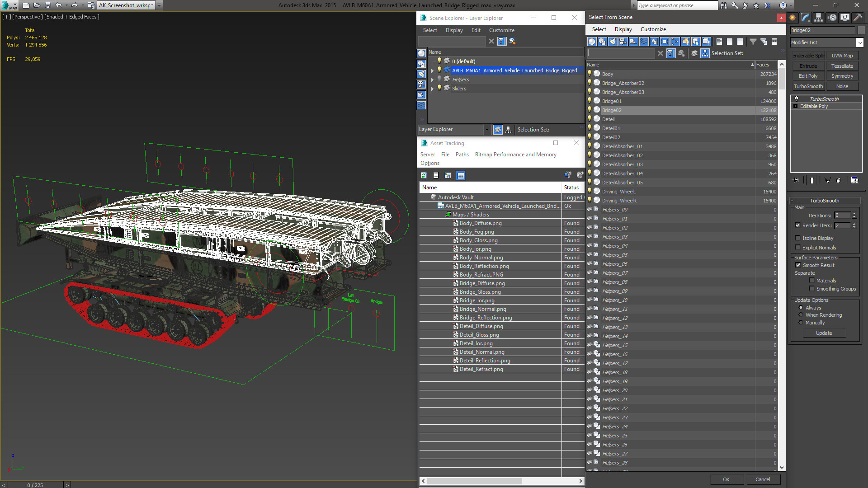Open the Layer Explorer dropdown
This screenshot has height=488, width=868.
click(x=487, y=130)
